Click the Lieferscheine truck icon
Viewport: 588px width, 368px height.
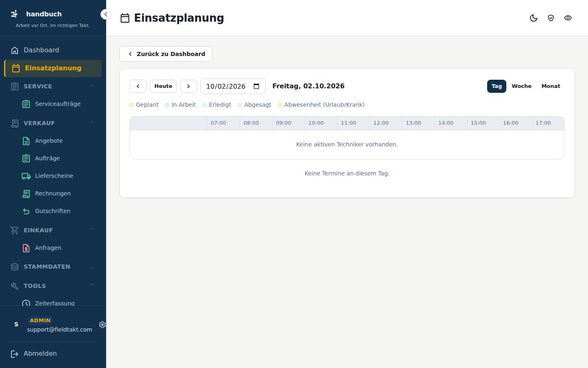26,176
